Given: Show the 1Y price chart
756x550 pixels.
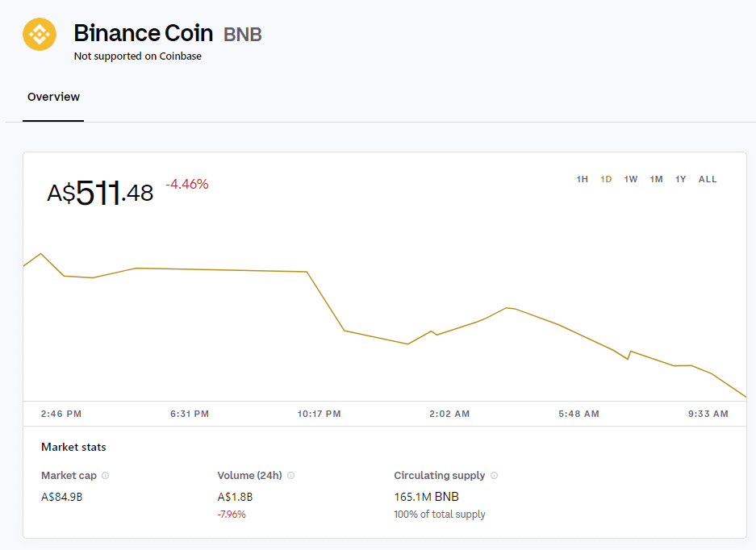Looking at the screenshot, I should pyautogui.click(x=680, y=179).
